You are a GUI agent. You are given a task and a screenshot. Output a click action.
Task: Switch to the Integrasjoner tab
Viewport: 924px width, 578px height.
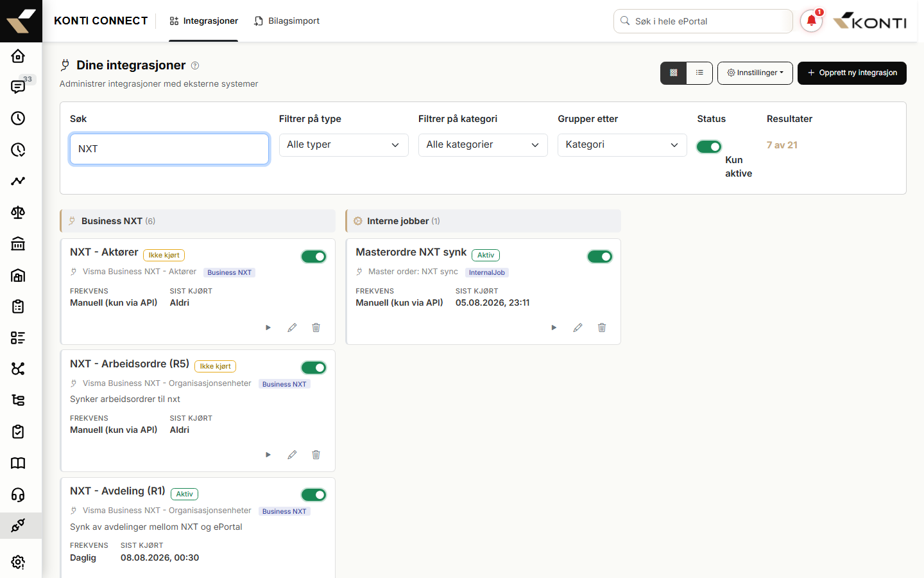coord(203,21)
